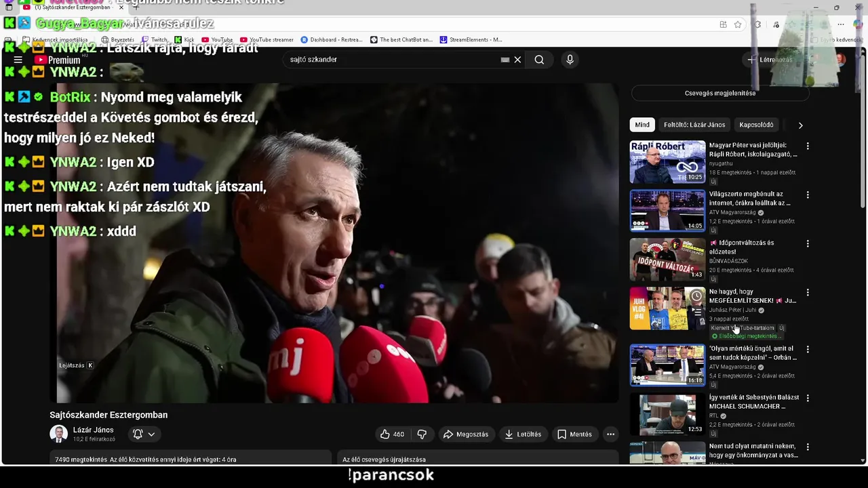Viewport: 868px width, 488px height.
Task: Go to the YouTube Premium home logo
Action: pos(57,60)
